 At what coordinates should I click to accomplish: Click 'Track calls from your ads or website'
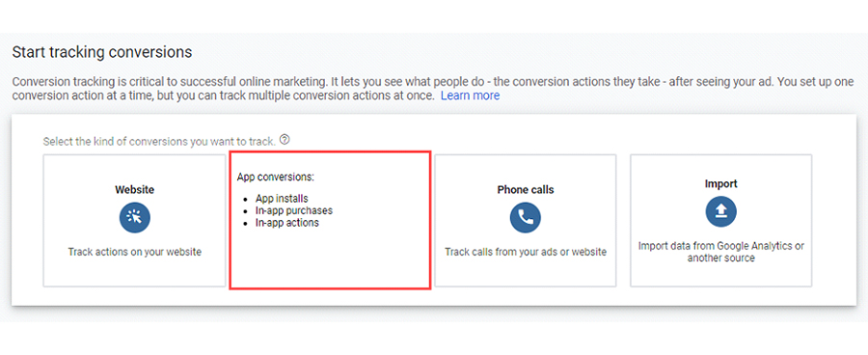526,252
